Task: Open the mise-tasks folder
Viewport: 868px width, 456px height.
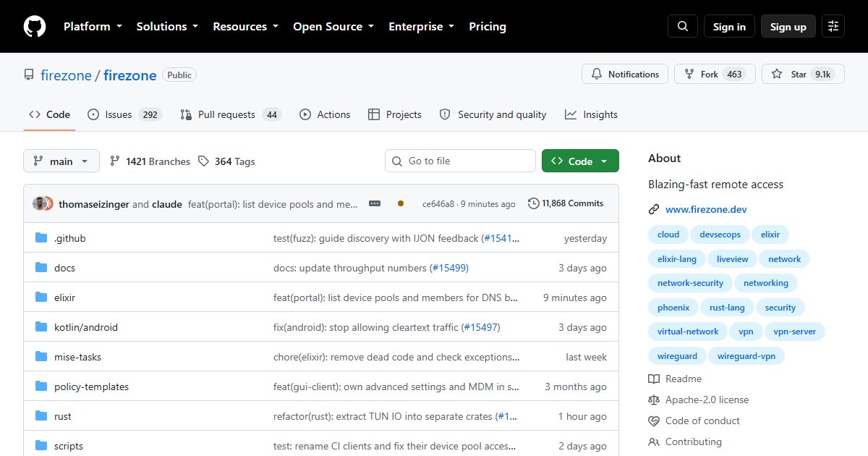Action: [x=77, y=357]
